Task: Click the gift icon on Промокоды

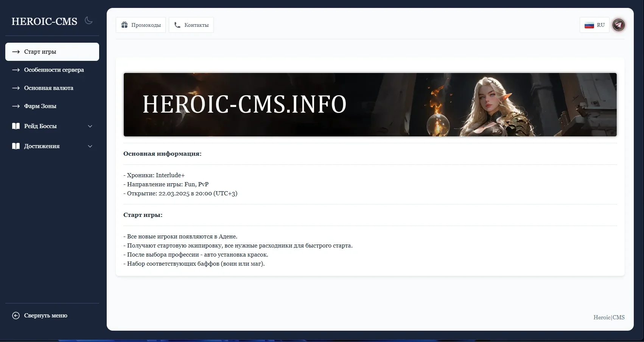Action: pyautogui.click(x=124, y=25)
